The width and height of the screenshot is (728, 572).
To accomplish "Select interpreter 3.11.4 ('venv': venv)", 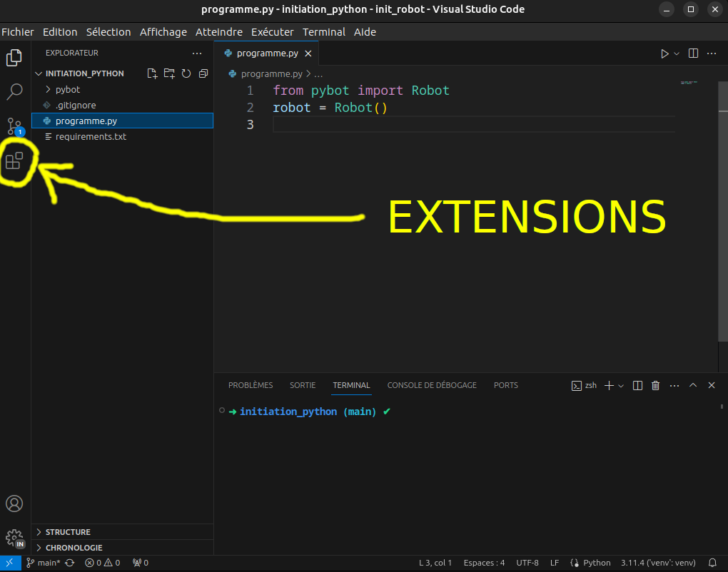I will tap(658, 563).
